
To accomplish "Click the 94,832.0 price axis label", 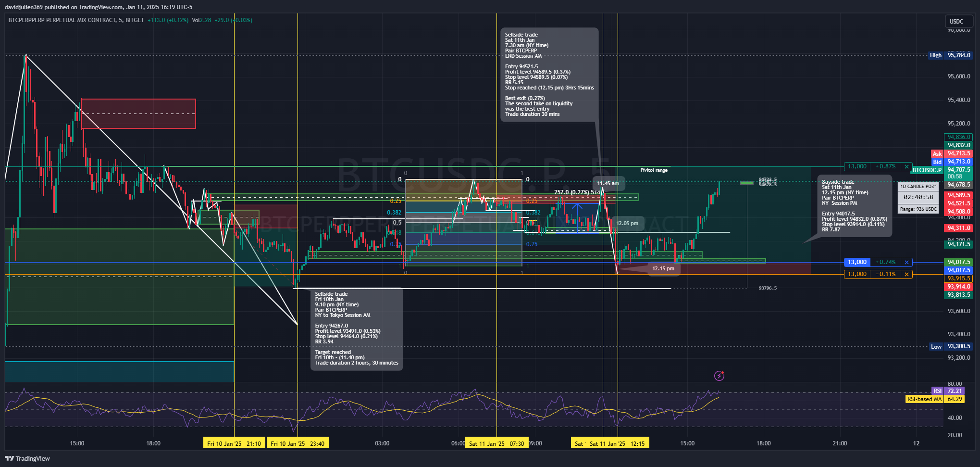I will click(958, 145).
